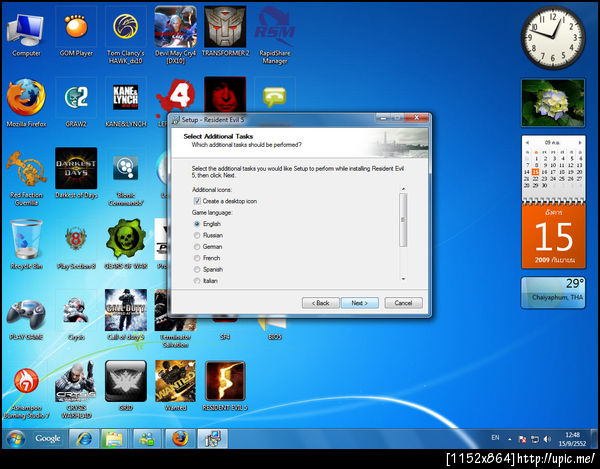Open the volume speaker tray icon
The image size is (600, 469).
[x=548, y=439]
